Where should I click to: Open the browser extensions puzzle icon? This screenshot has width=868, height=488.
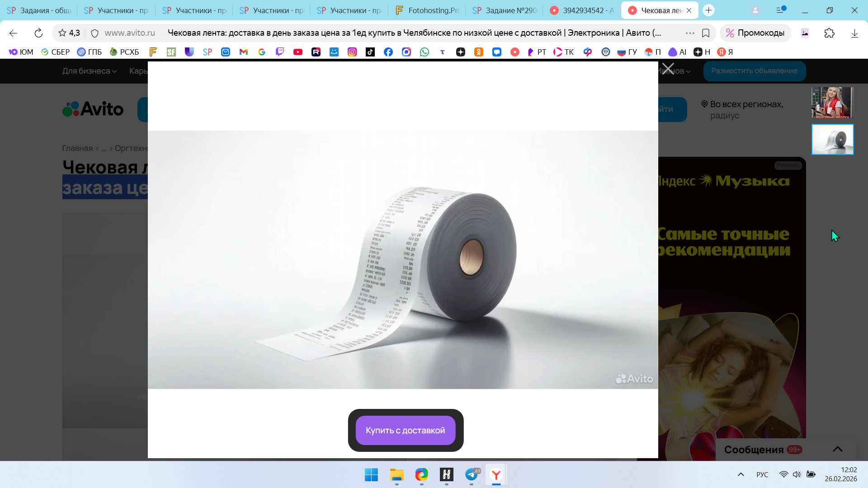(829, 33)
